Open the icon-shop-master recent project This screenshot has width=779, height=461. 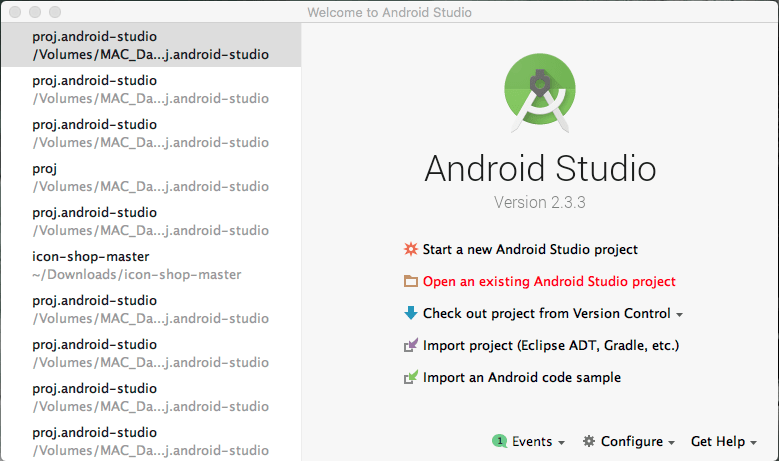click(x=136, y=265)
